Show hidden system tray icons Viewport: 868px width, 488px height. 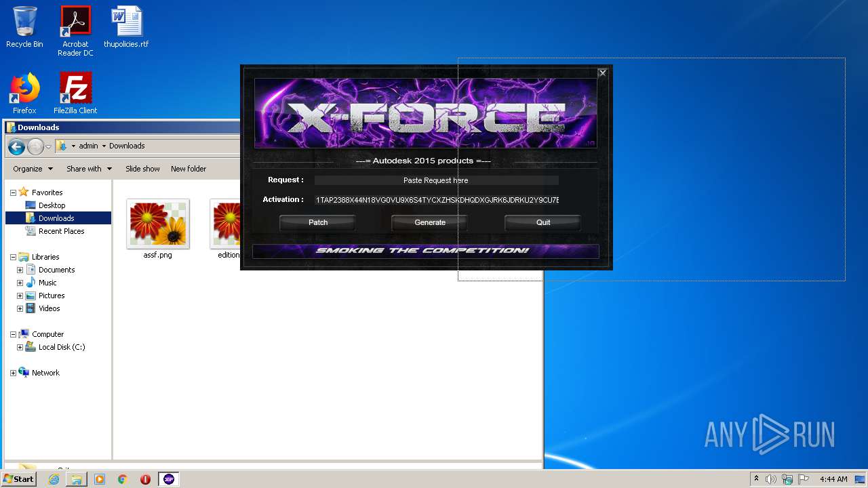[757, 479]
